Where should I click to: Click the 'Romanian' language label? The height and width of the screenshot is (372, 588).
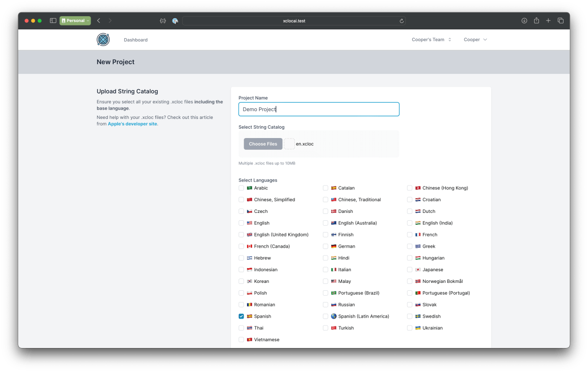[265, 305]
